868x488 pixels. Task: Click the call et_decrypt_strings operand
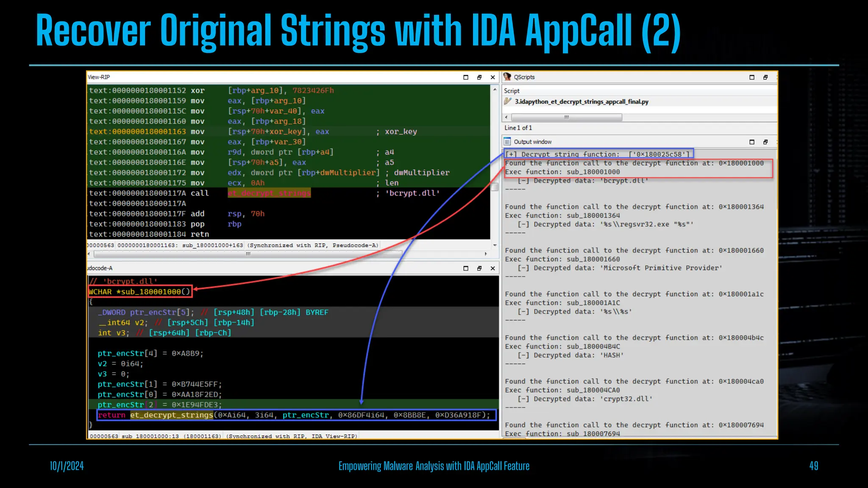269,193
